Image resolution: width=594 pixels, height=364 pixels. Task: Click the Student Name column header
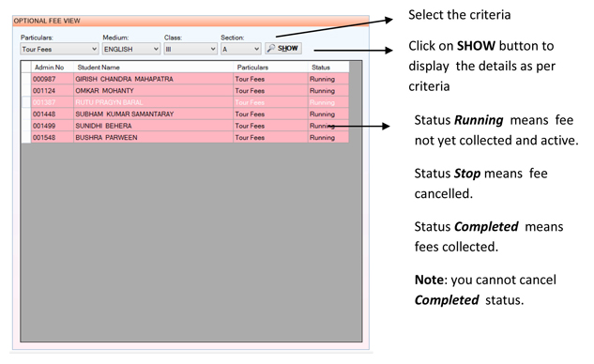pyautogui.click(x=153, y=67)
